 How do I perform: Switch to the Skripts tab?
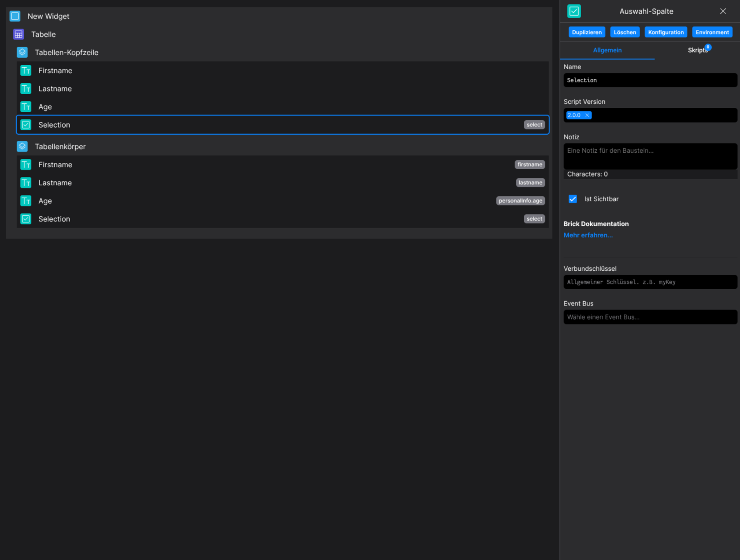698,50
